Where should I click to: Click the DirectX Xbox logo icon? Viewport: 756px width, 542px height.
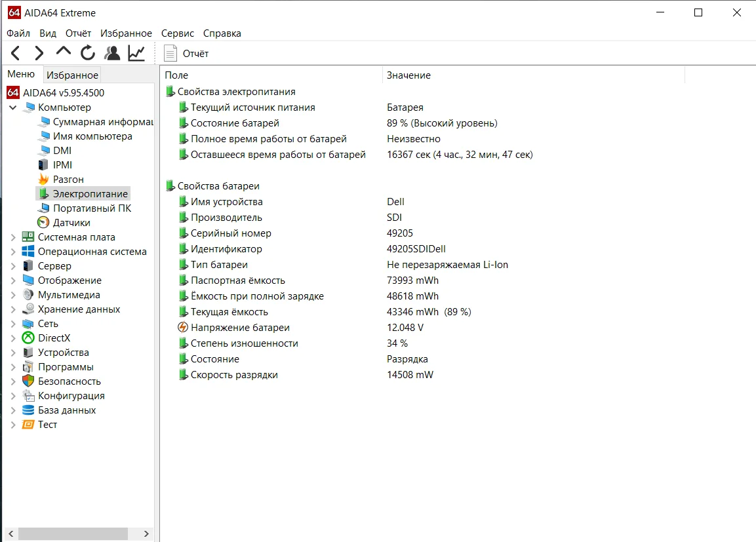point(28,338)
